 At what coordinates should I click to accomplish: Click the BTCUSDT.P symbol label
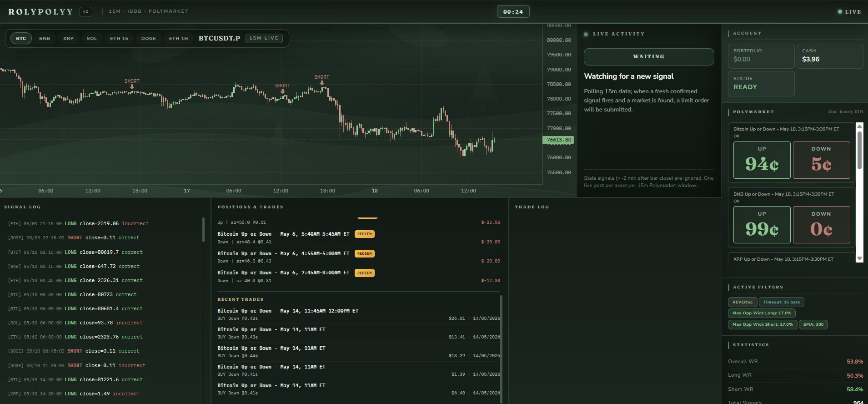tap(219, 38)
